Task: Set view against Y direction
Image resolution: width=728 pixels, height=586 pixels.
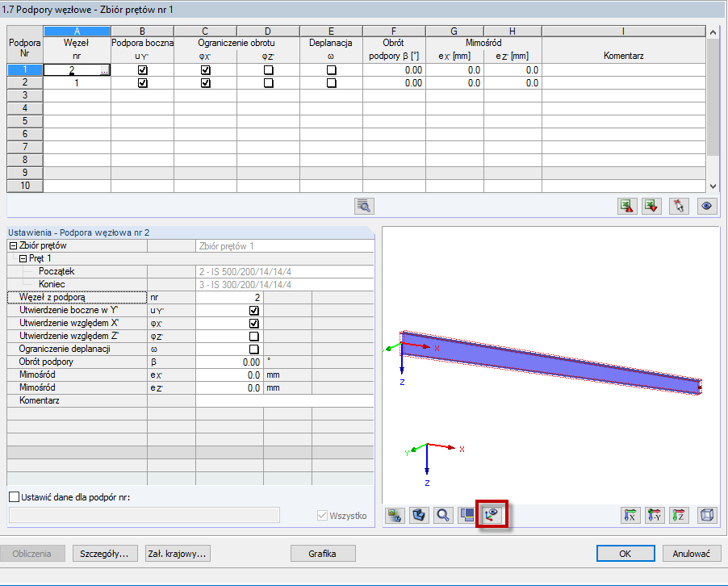Action: (x=655, y=515)
